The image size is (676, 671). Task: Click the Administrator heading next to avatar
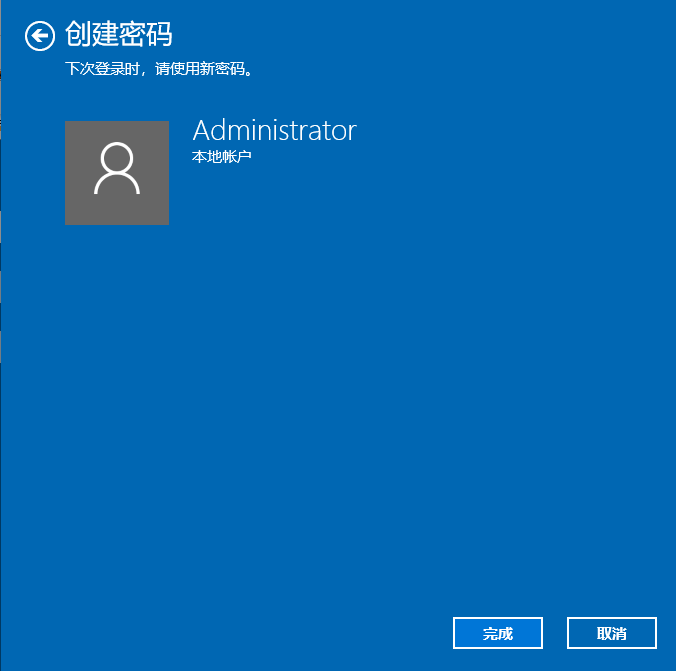[x=274, y=130]
